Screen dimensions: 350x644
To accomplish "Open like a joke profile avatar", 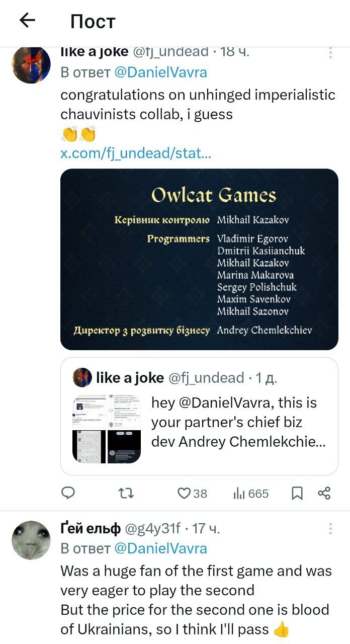I will click(x=31, y=65).
